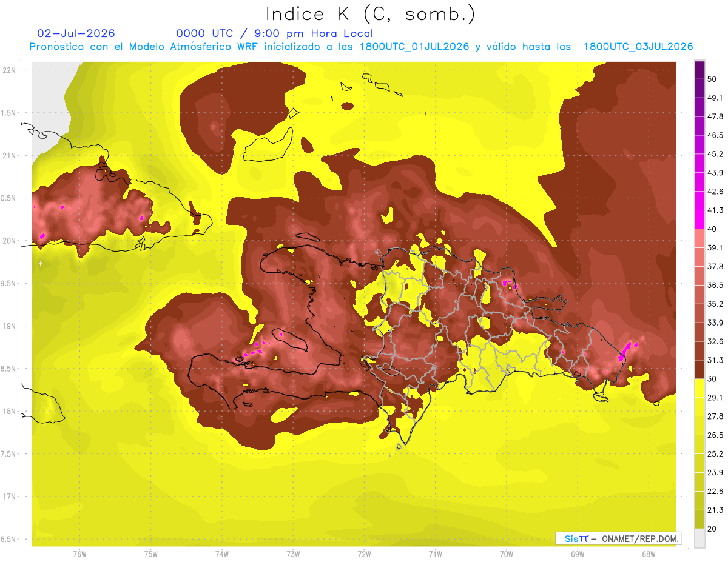Click legend value "40"
The height and width of the screenshot is (562, 728).
(x=712, y=229)
